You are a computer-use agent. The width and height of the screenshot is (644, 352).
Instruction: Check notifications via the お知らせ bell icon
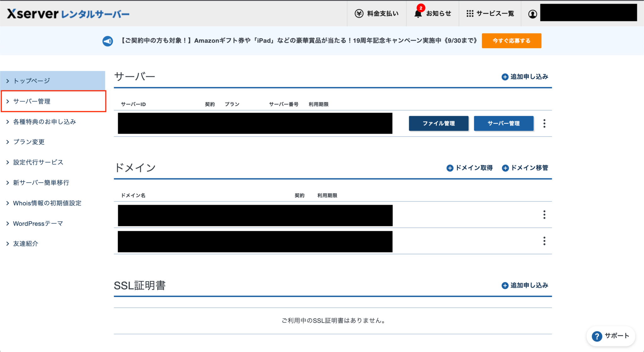coord(418,14)
